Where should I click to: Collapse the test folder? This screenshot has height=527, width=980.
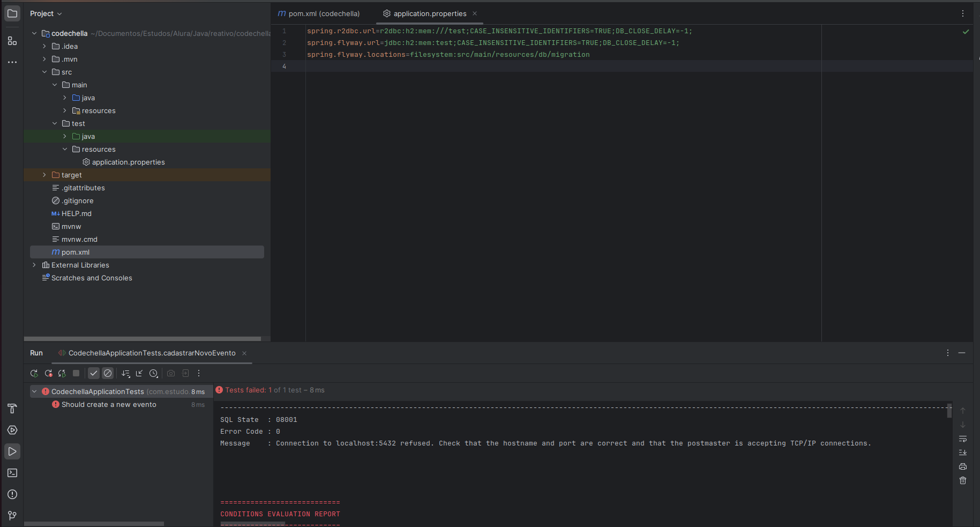coord(55,123)
